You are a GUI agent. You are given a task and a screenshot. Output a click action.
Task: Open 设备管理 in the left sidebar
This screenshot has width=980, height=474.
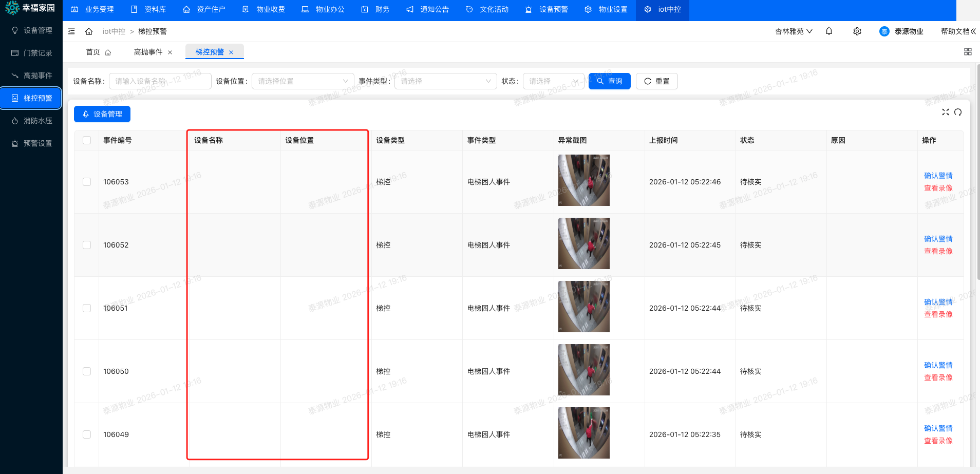point(31,30)
